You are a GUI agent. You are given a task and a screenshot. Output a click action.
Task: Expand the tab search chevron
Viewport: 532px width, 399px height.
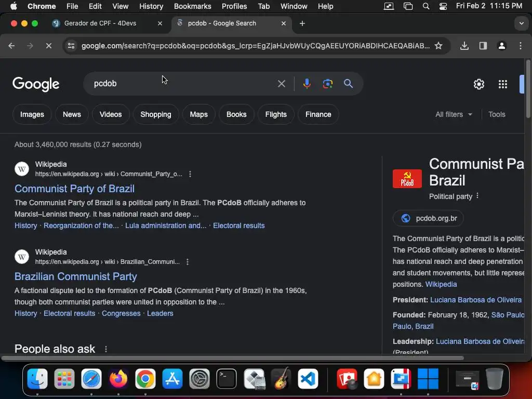[x=521, y=23]
